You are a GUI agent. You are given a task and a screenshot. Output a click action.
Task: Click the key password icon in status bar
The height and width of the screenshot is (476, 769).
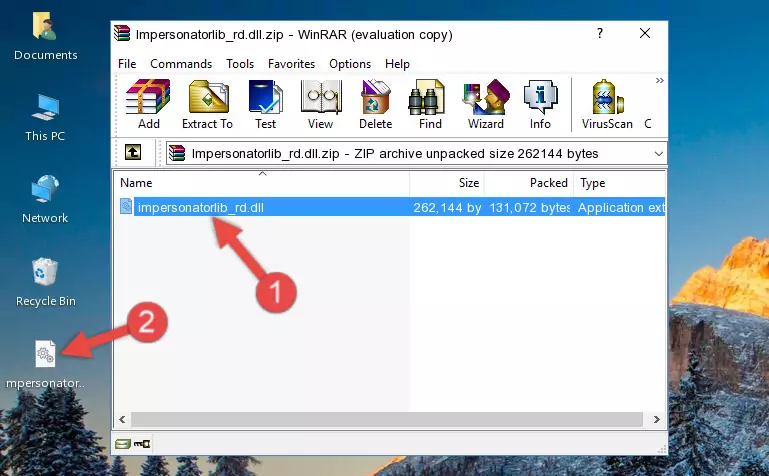pos(142,444)
